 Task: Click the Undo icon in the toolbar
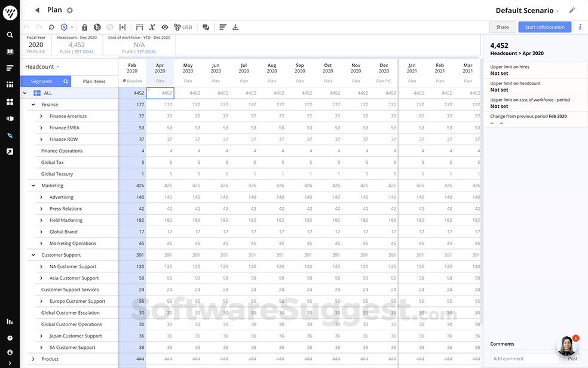coord(26,27)
